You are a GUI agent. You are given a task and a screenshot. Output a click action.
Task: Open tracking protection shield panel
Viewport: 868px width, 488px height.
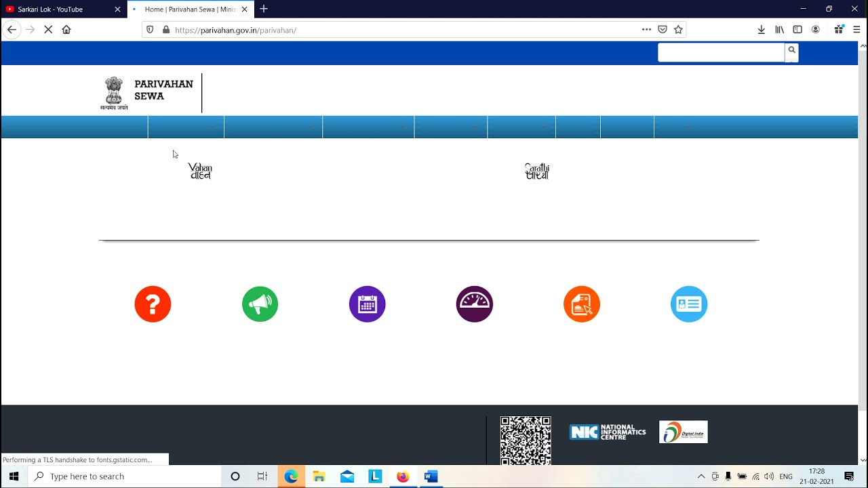150,30
